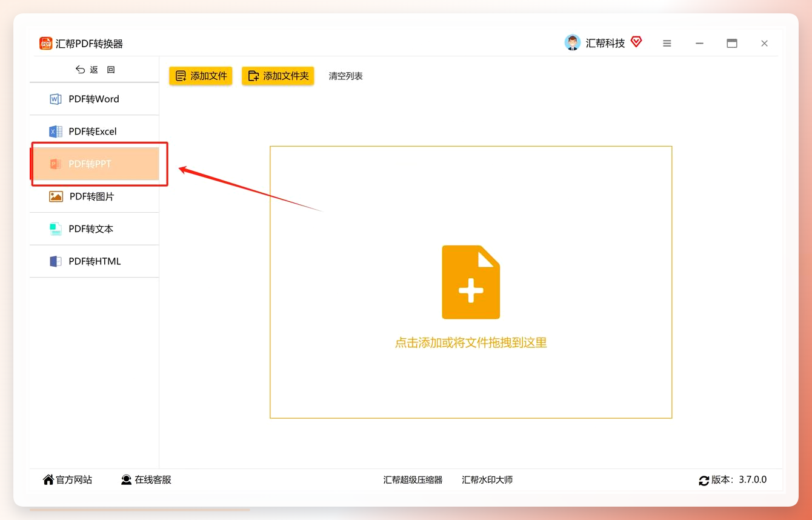The width and height of the screenshot is (812, 520).
Task: Open the 官方网站 link
Action: point(67,480)
